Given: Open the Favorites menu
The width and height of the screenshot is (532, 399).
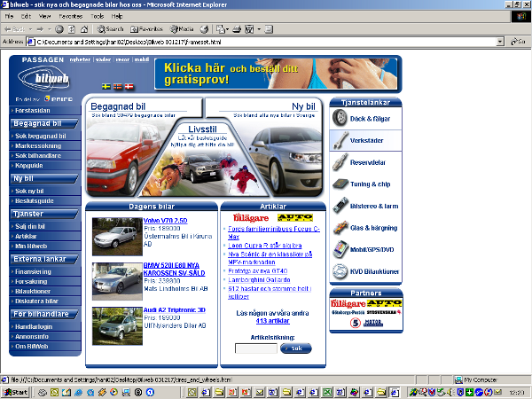Looking at the screenshot, I should pos(71,16).
